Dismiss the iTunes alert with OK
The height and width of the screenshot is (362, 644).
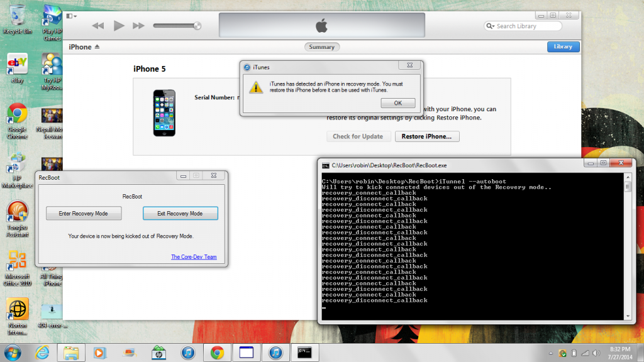pyautogui.click(x=397, y=103)
